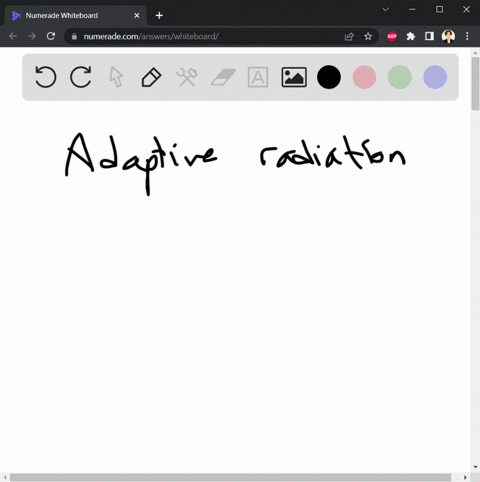Pick the green pen color
Viewport: 480px width, 482px height.
(x=400, y=77)
